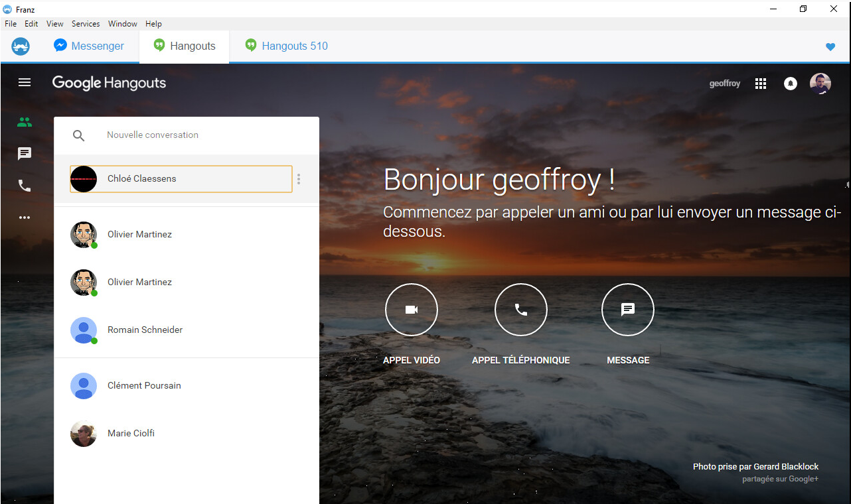This screenshot has width=851, height=504.
Task: Select the Contacts icon in sidebar
Action: pos(25,122)
